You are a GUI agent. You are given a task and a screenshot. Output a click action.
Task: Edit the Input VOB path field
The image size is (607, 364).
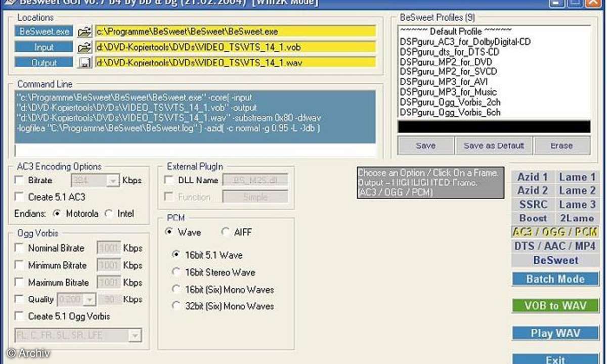(x=236, y=47)
